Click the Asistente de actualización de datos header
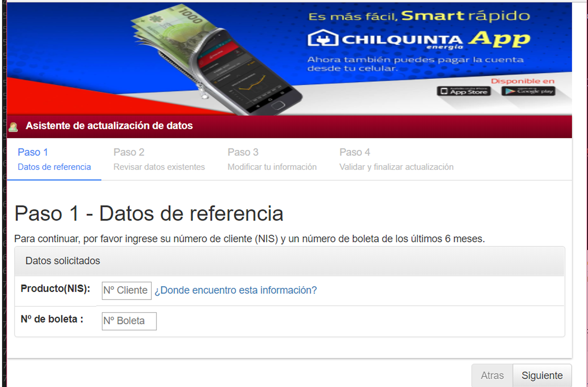 click(109, 126)
